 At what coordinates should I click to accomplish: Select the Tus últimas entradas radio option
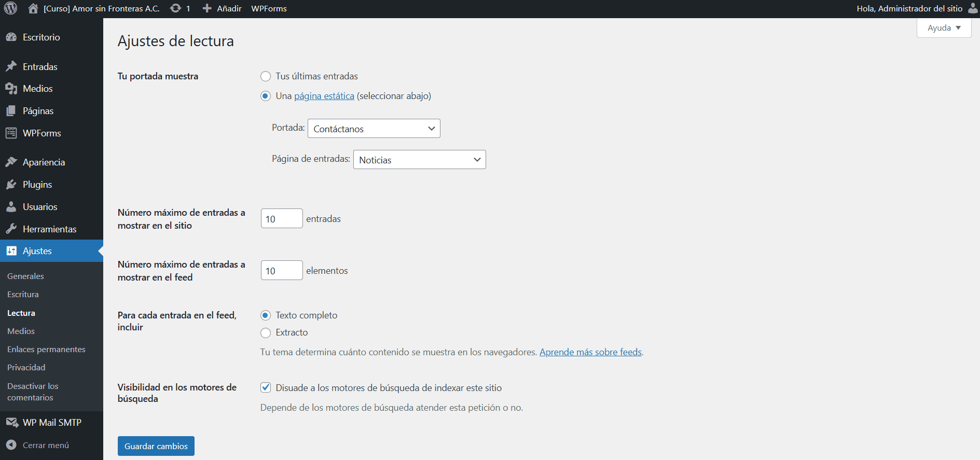click(266, 76)
